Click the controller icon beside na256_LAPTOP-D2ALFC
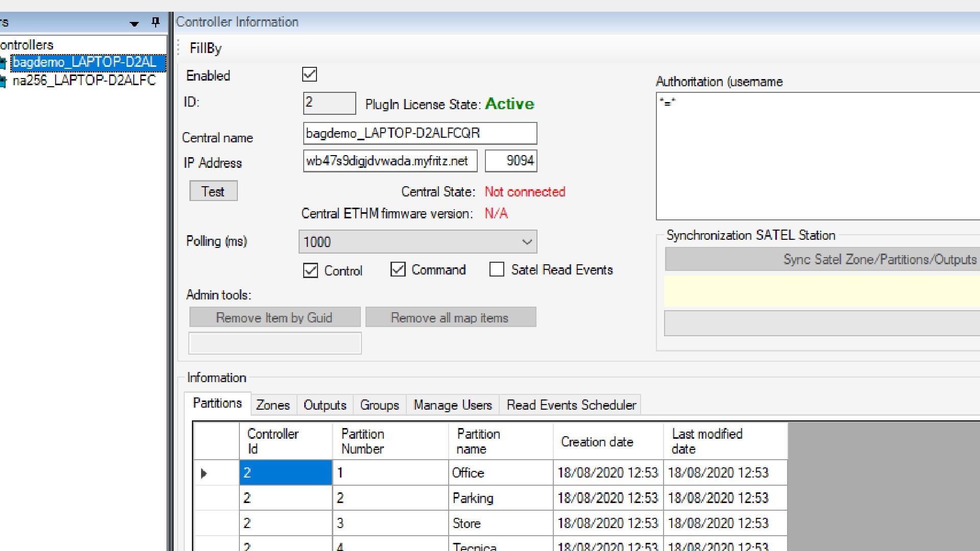980x551 pixels. [3, 81]
